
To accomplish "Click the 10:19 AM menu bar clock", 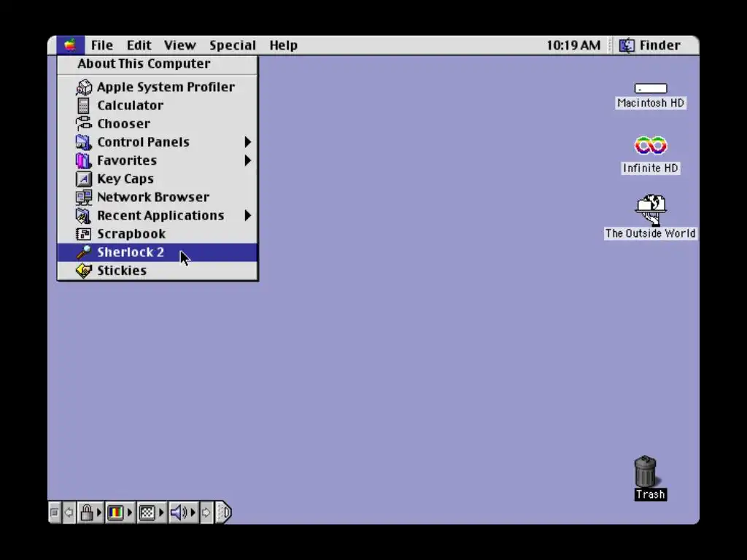I will tap(573, 45).
